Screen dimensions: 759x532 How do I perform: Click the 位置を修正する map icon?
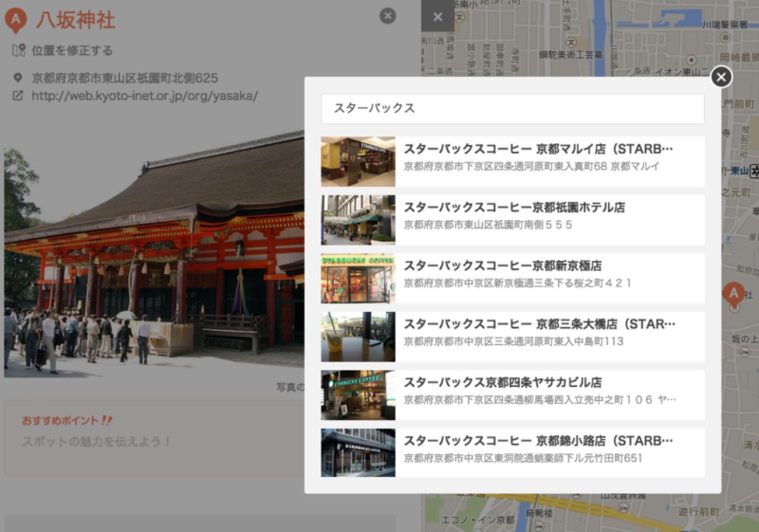pyautogui.click(x=19, y=50)
